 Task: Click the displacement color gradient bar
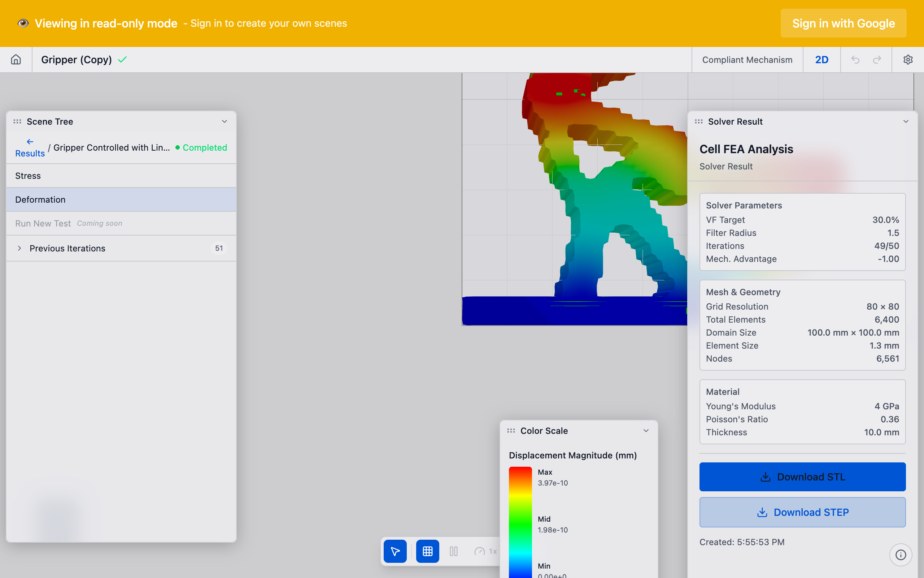point(520,522)
